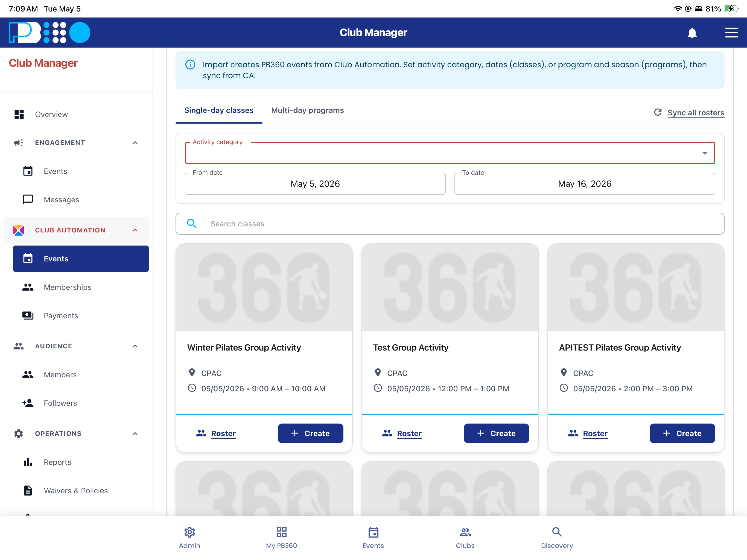Screen dimensions: 747x560
Task: Open the To date picker
Action: pyautogui.click(x=585, y=184)
